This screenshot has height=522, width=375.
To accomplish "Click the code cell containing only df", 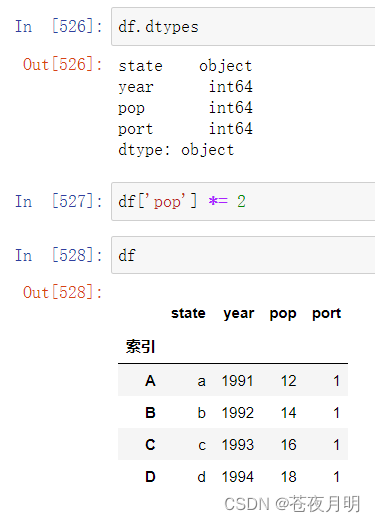I will point(243,255).
